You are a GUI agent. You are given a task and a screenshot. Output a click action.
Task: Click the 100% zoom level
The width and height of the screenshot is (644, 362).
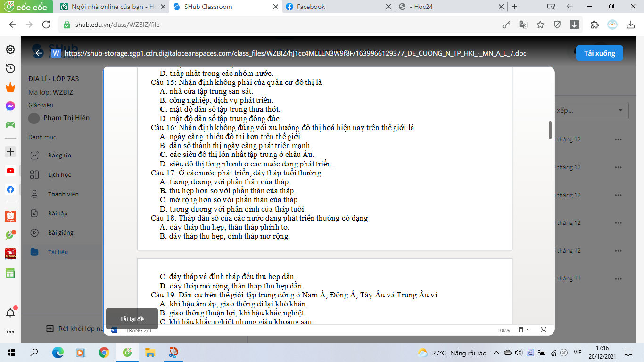point(504,330)
